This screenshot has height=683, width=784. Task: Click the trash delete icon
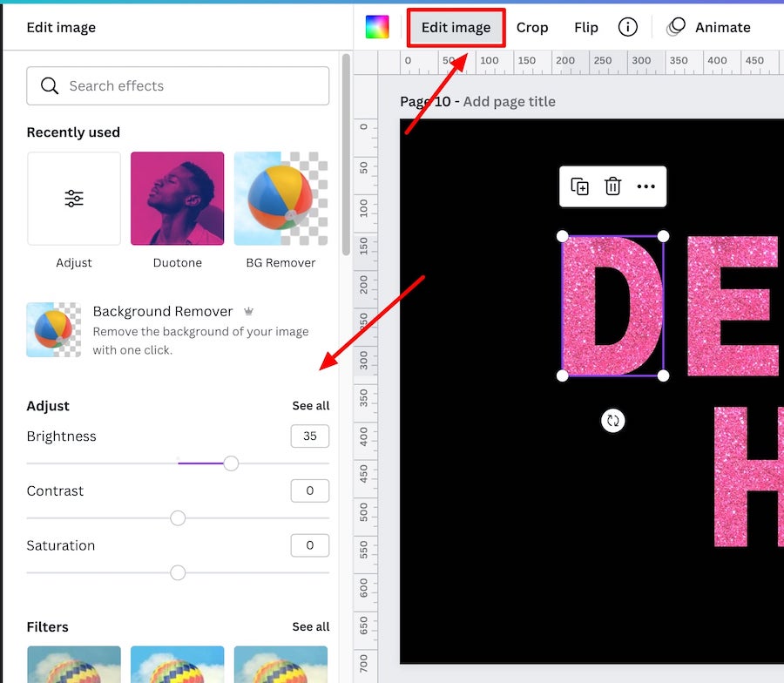tap(612, 186)
